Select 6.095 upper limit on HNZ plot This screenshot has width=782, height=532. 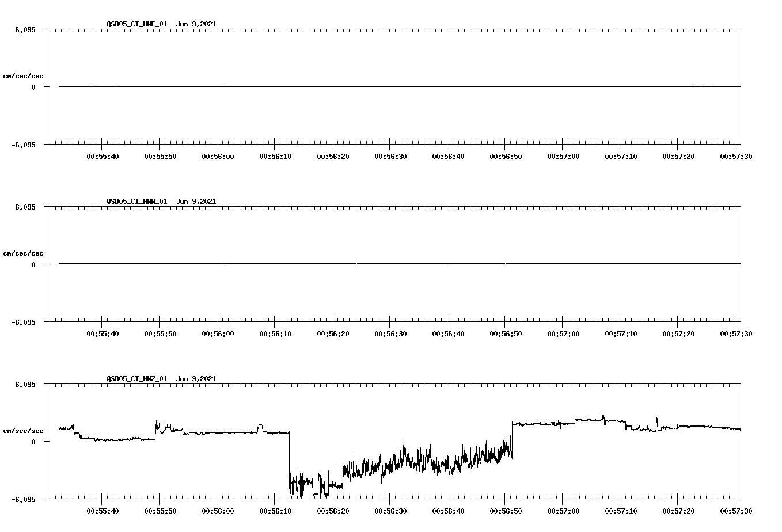(x=25, y=385)
